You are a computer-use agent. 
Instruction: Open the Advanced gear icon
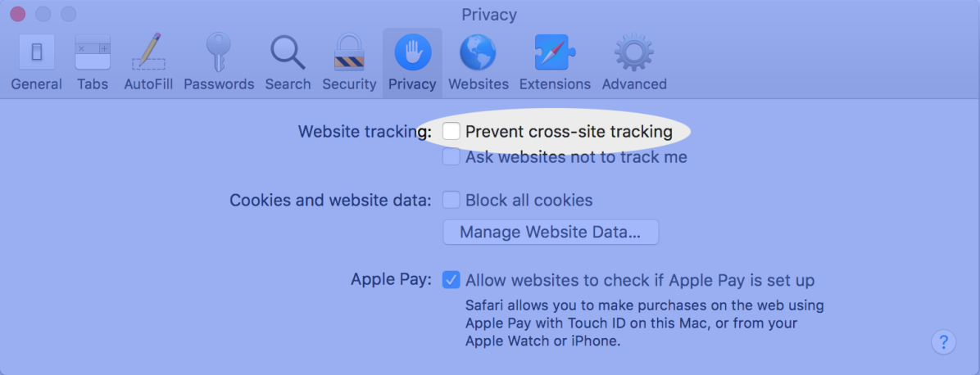coord(633,52)
